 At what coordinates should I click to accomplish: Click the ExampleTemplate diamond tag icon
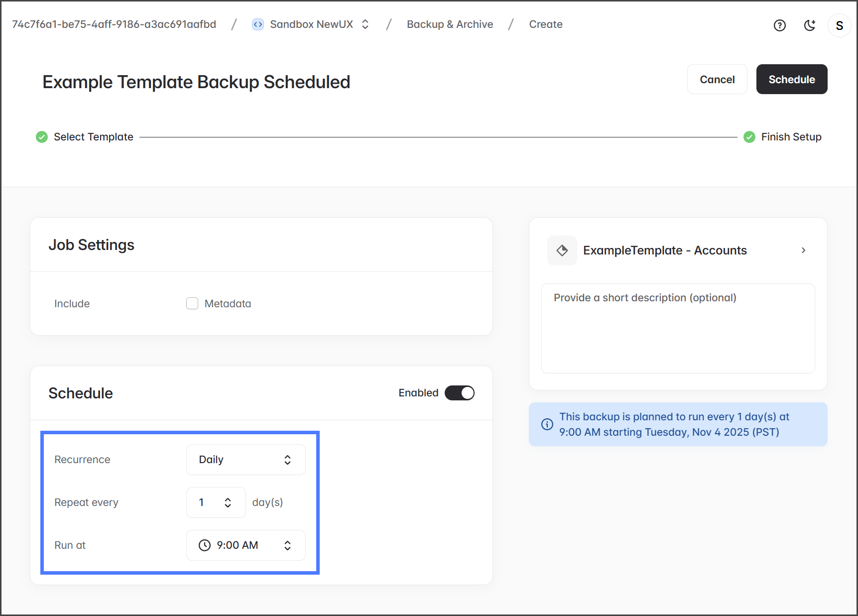pyautogui.click(x=562, y=250)
